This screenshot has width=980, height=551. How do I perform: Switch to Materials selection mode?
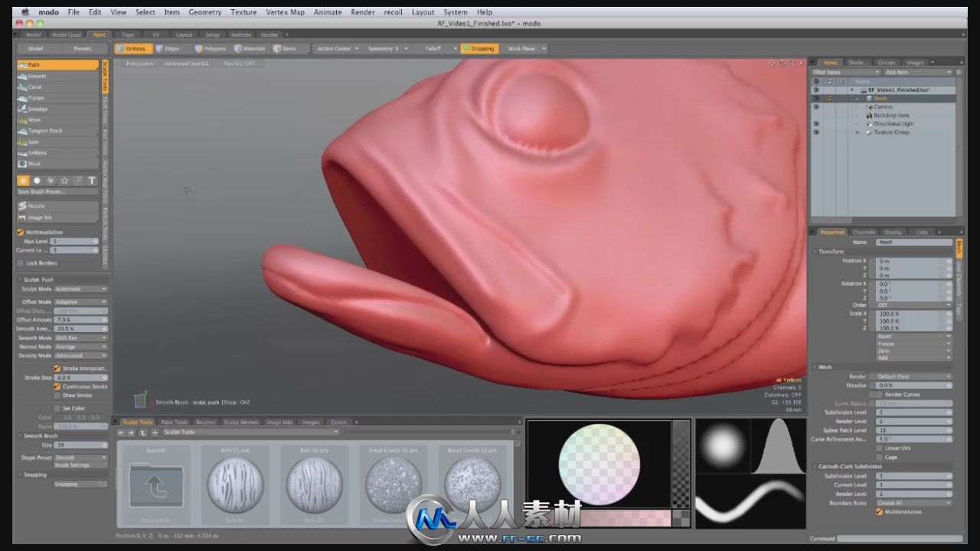tap(250, 48)
